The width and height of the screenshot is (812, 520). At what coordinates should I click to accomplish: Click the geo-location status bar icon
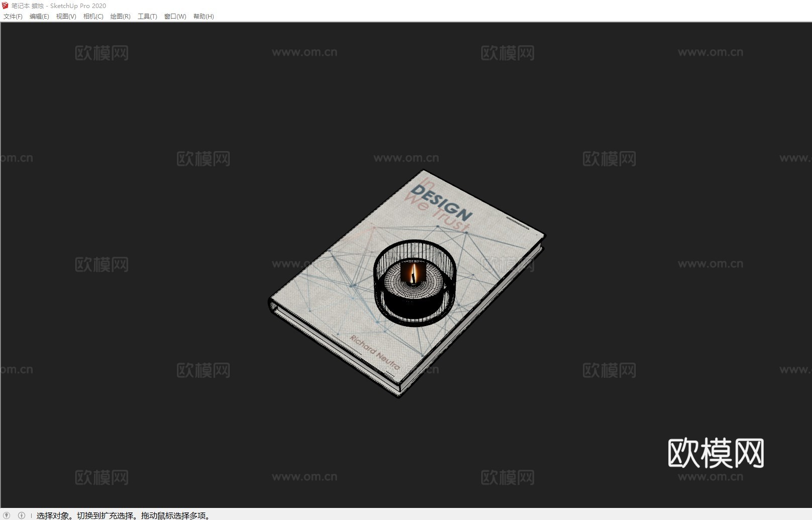pos(7,515)
